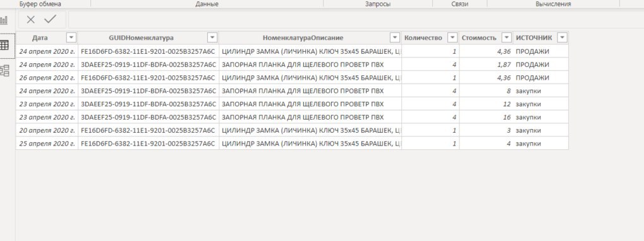Image resolution: width=644 pixels, height=241 pixels.
Task: Select the Стоимость column header
Action: click(479, 38)
